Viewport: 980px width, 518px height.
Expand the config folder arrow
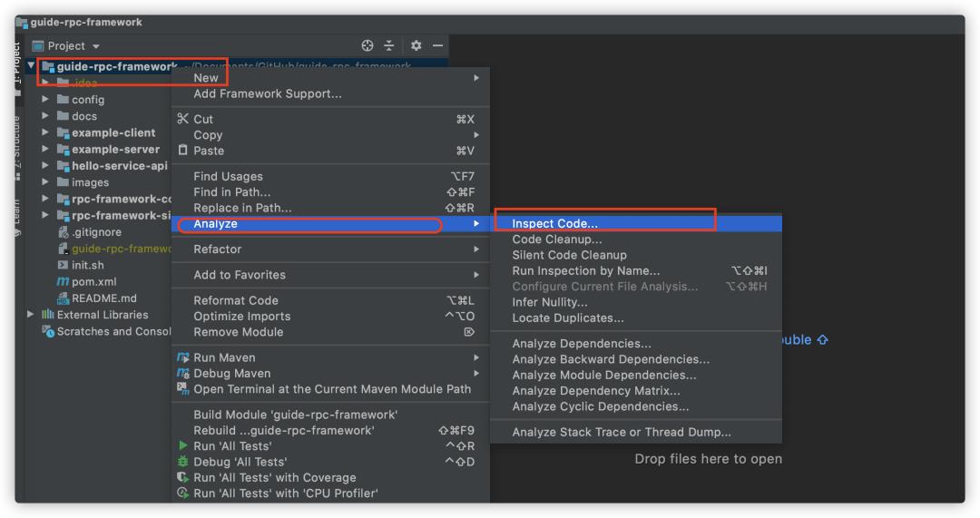pos(45,100)
